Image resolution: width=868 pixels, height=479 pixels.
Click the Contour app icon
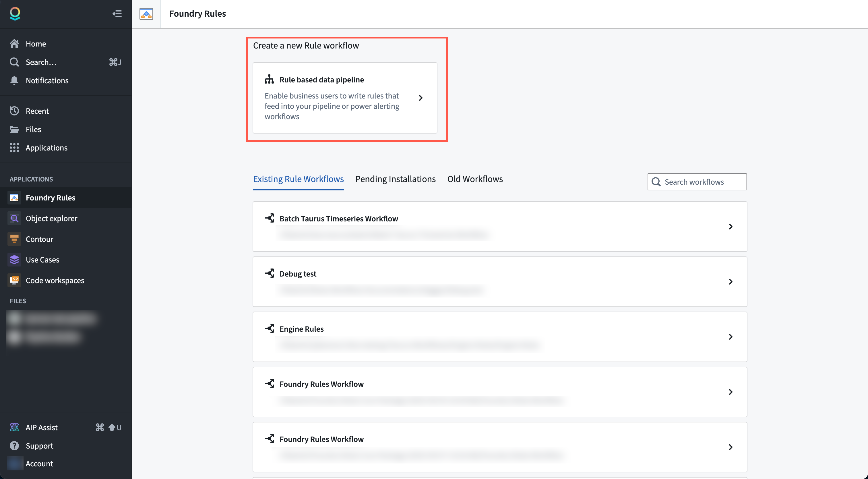click(14, 239)
